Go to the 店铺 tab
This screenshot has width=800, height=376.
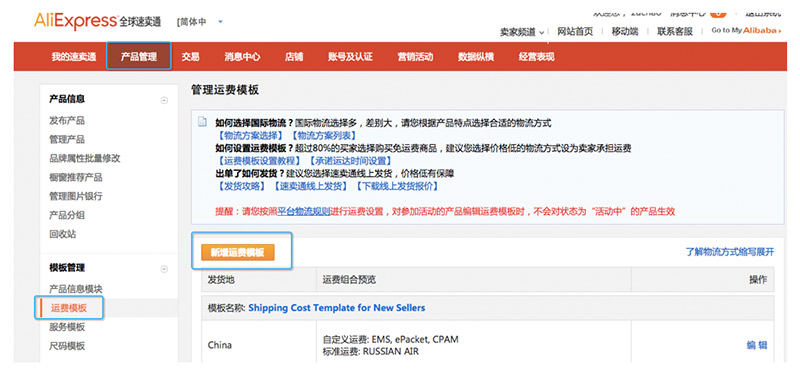coord(294,57)
